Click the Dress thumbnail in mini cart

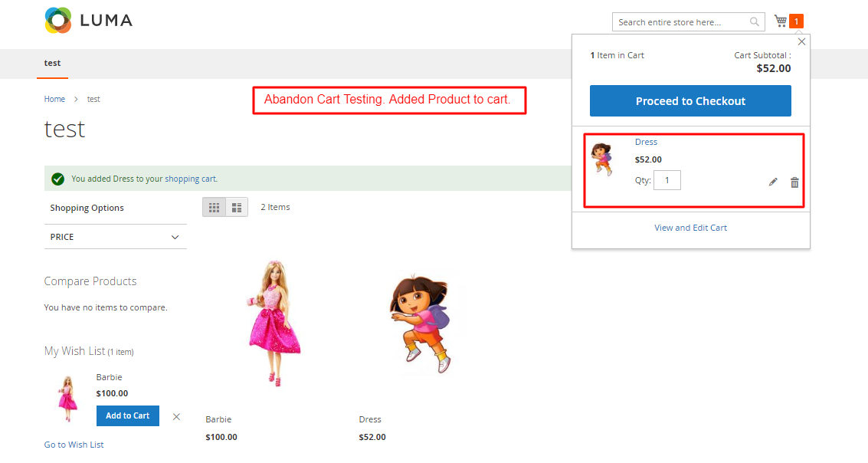point(601,159)
